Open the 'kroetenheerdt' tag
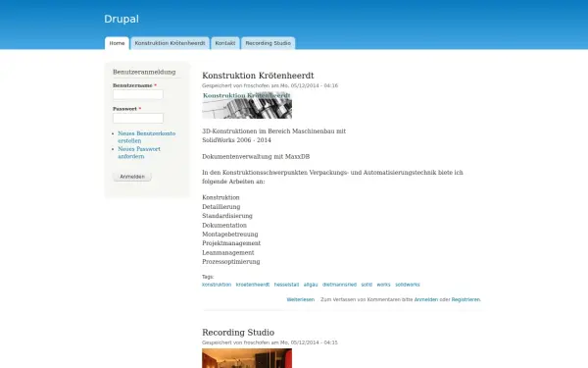The height and width of the screenshot is (368, 588). [x=253, y=285]
